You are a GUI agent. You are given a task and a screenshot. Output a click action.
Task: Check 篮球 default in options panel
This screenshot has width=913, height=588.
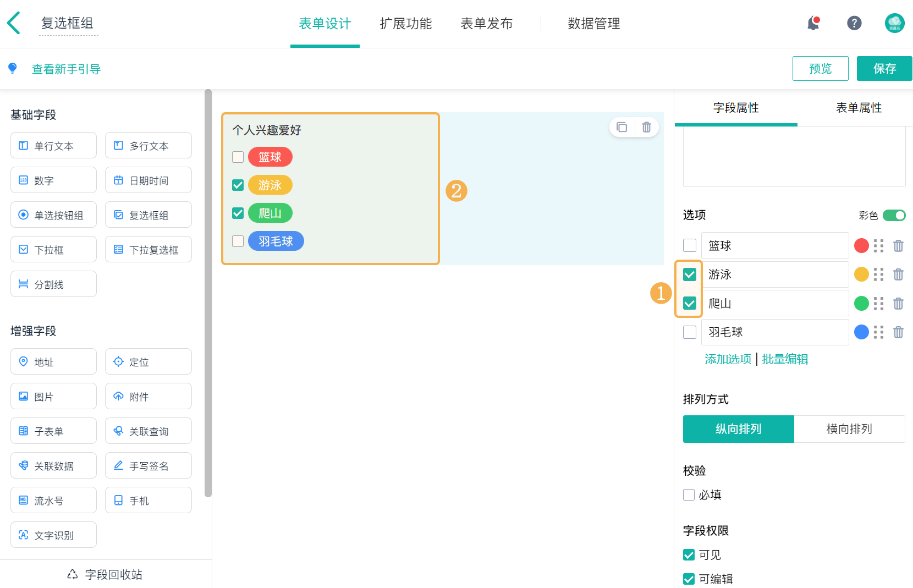(x=690, y=245)
